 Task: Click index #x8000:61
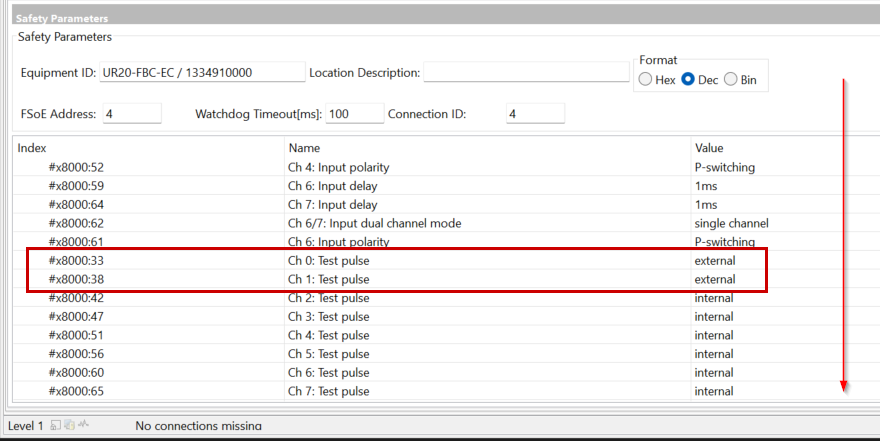pos(76,242)
